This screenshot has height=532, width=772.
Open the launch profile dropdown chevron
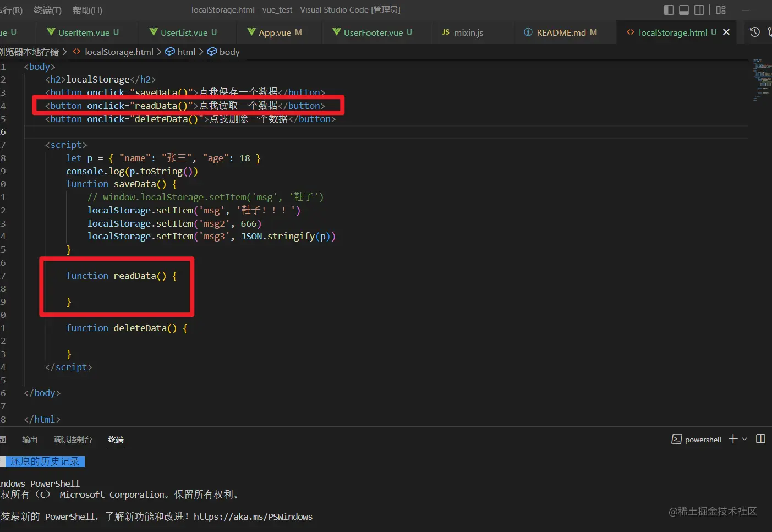coord(744,439)
